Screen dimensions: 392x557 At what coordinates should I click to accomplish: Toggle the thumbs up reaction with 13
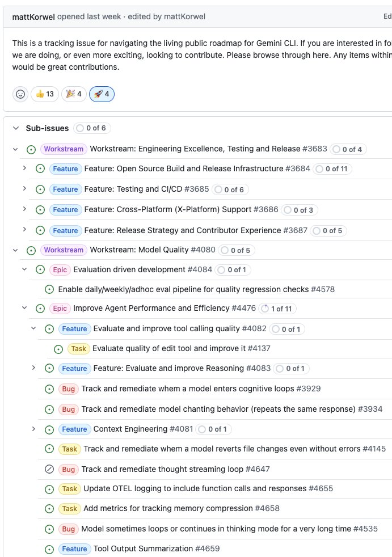(x=45, y=94)
